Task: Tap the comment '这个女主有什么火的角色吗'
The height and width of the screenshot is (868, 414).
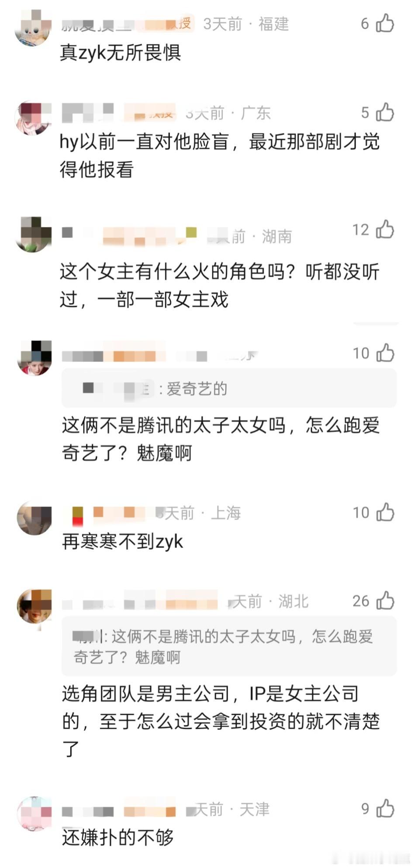Action: click(220, 286)
